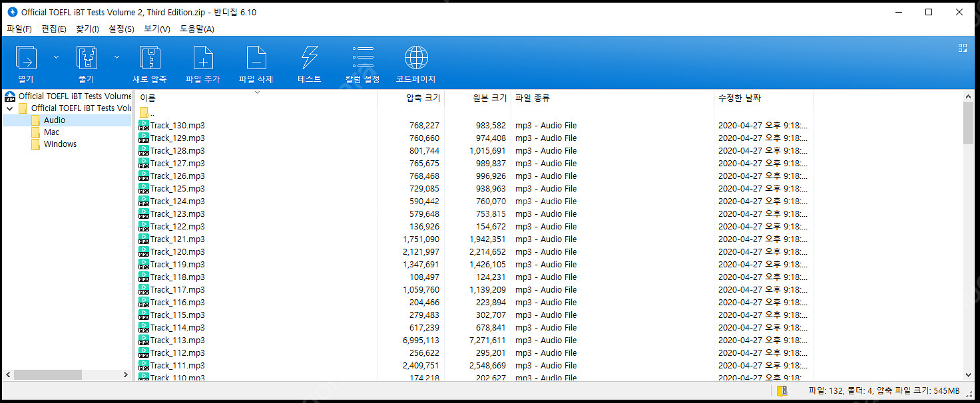Click the MP3 icon of Track_128.mp3
Screen dimensions: 980x403
[x=144, y=151]
